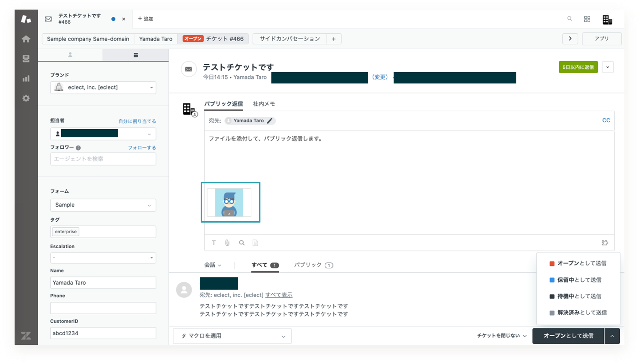Open the Admin gear icon
Viewport: 639px width, 364px height.
pos(26,98)
